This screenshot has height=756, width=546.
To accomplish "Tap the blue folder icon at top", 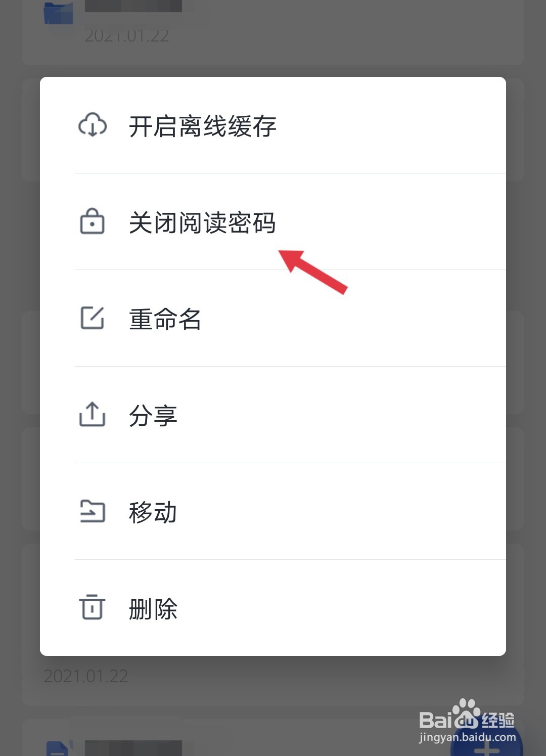I will [x=59, y=12].
